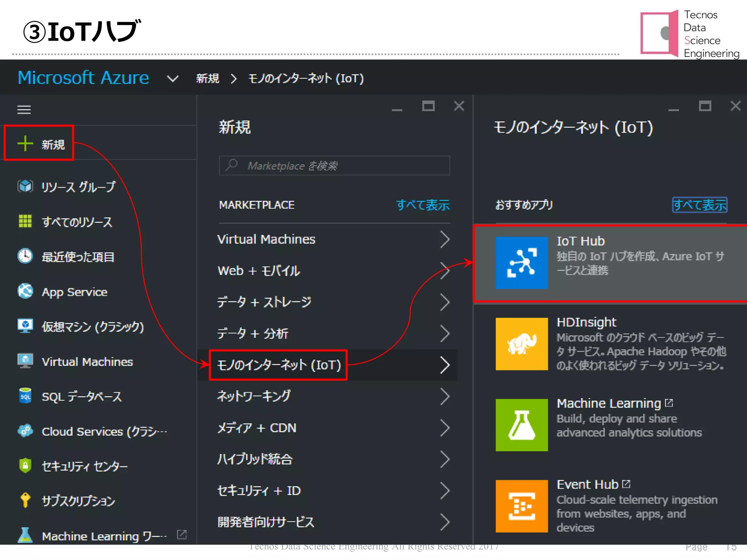This screenshot has height=560, width=747.
Task: Maximize the モノのインターネット (IoT) blade
Action: tap(705, 106)
